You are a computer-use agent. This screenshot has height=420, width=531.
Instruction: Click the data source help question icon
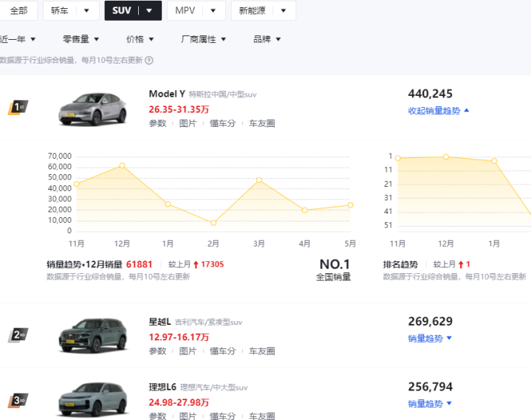149,61
